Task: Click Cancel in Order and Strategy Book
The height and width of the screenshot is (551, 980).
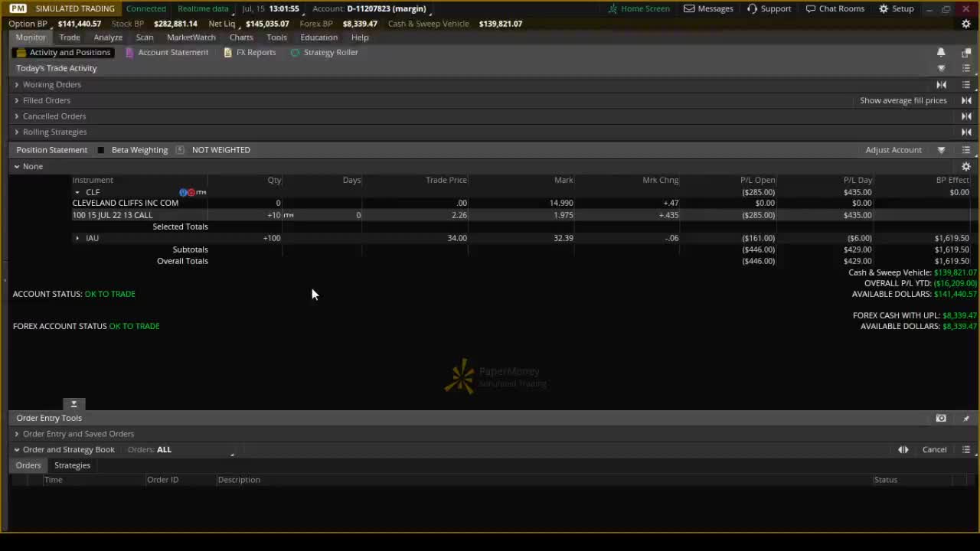Action: [x=934, y=450]
